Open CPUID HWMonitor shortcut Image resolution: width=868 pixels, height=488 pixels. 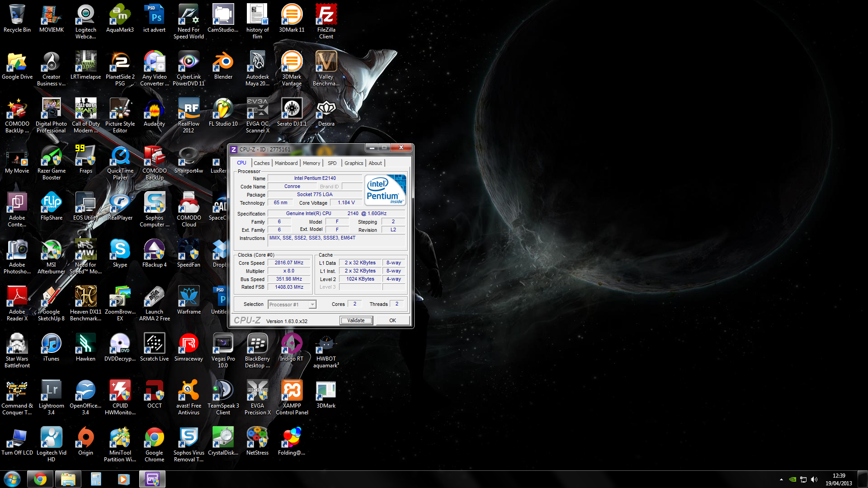120,397
